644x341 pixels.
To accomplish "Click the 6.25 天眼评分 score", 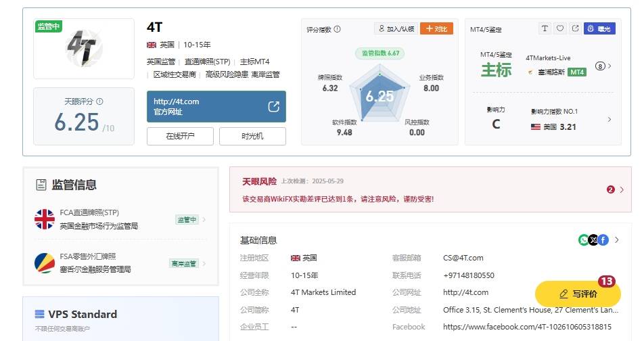I will tap(76, 122).
